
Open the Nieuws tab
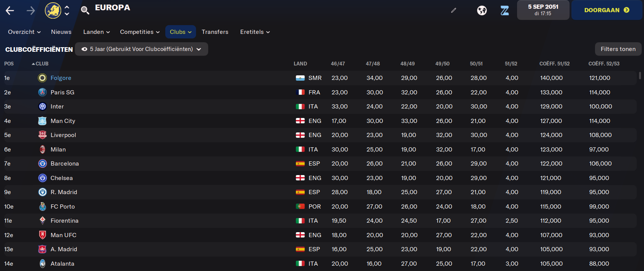[61, 32]
